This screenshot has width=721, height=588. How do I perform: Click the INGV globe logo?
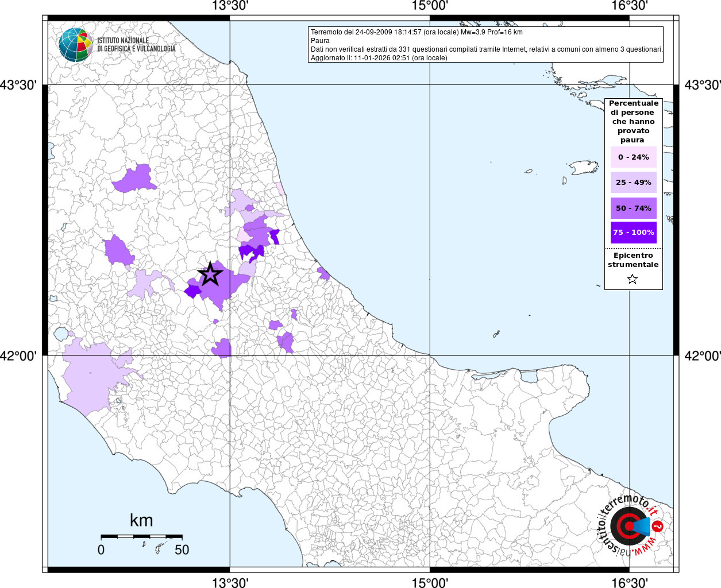click(75, 45)
